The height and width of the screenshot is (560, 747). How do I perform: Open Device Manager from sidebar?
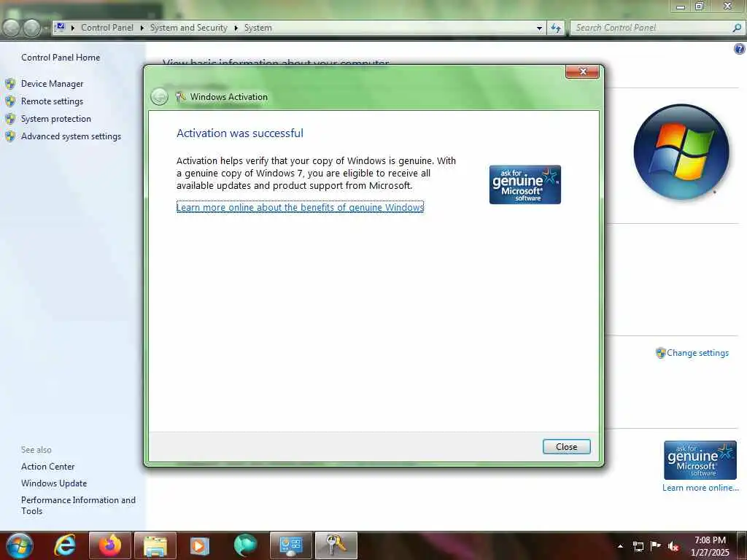click(x=52, y=84)
